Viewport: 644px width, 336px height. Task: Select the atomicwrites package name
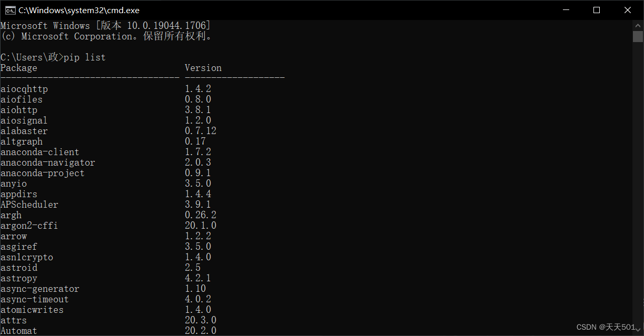coord(32,310)
